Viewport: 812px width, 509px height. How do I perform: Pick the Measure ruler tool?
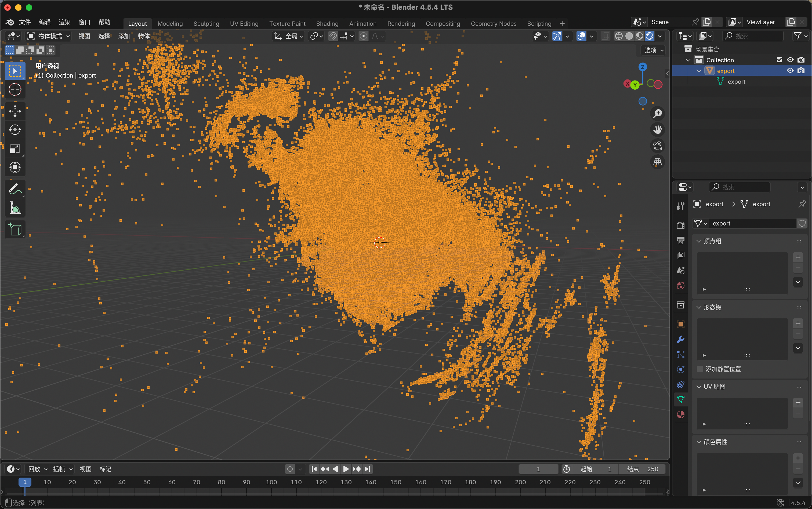click(x=15, y=208)
